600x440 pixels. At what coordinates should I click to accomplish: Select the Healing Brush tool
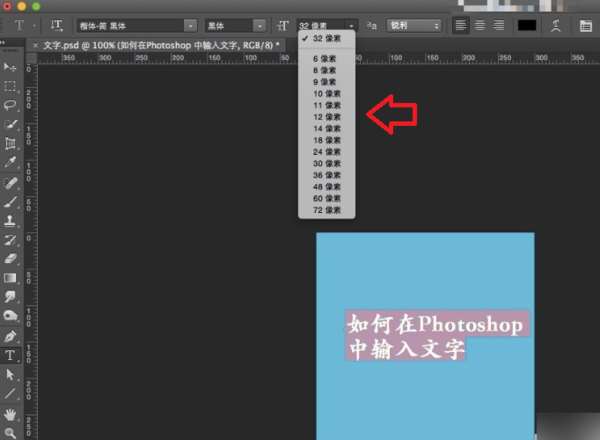(x=10, y=183)
